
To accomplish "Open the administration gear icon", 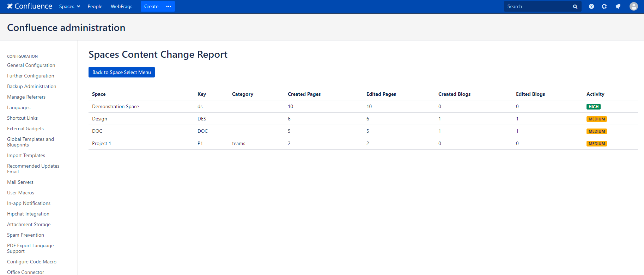I will [x=604, y=6].
